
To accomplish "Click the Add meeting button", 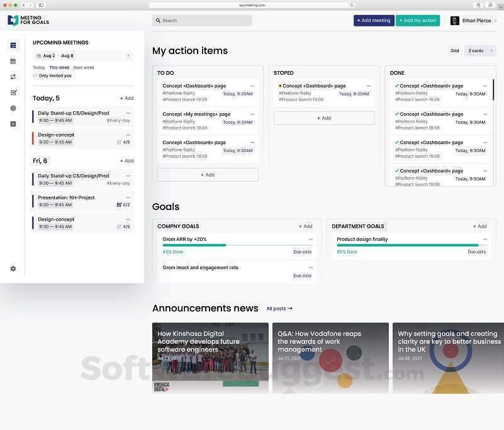I will pos(373,20).
